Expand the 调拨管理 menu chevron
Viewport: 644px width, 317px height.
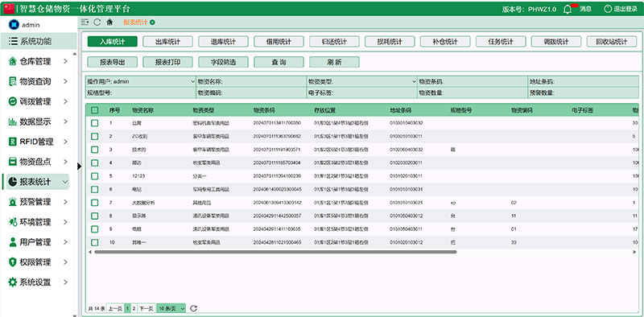(x=66, y=101)
